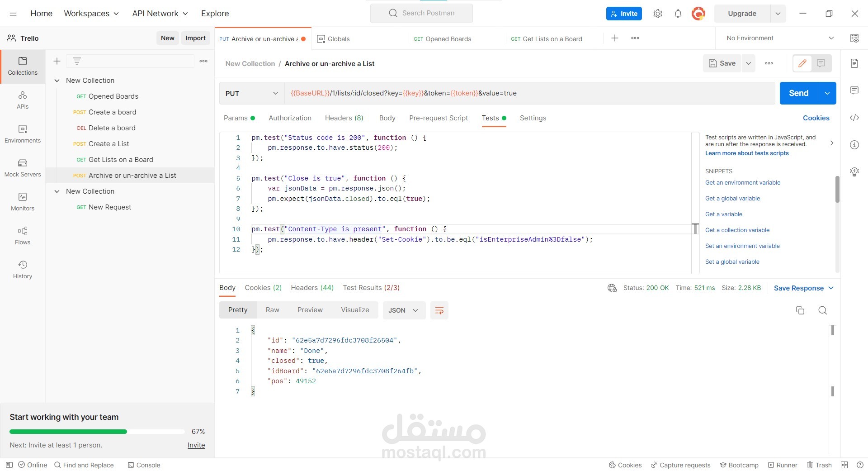
Task: Switch to the Params request tab
Action: coord(239,118)
